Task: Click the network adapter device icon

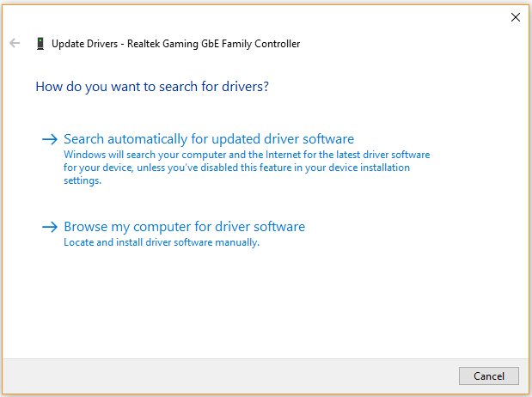Action: pyautogui.click(x=40, y=44)
